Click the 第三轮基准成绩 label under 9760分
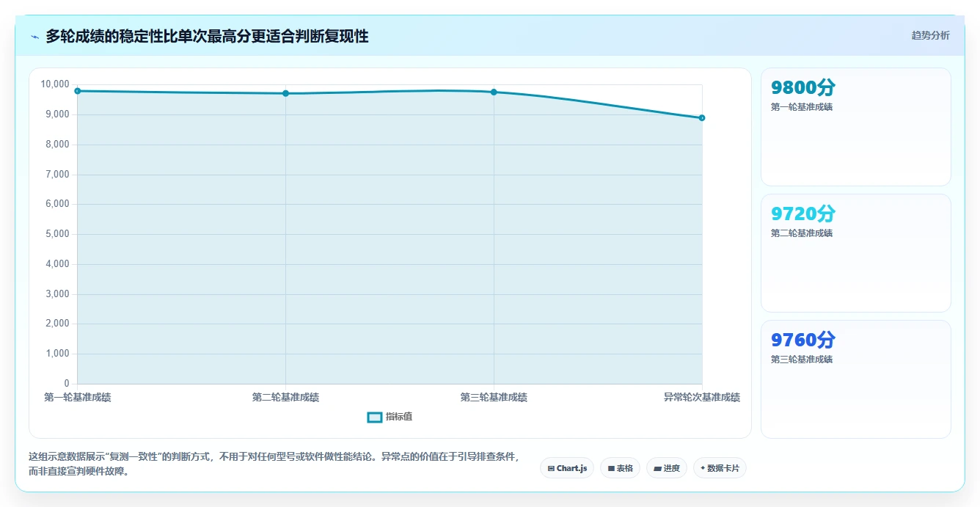 [802, 360]
